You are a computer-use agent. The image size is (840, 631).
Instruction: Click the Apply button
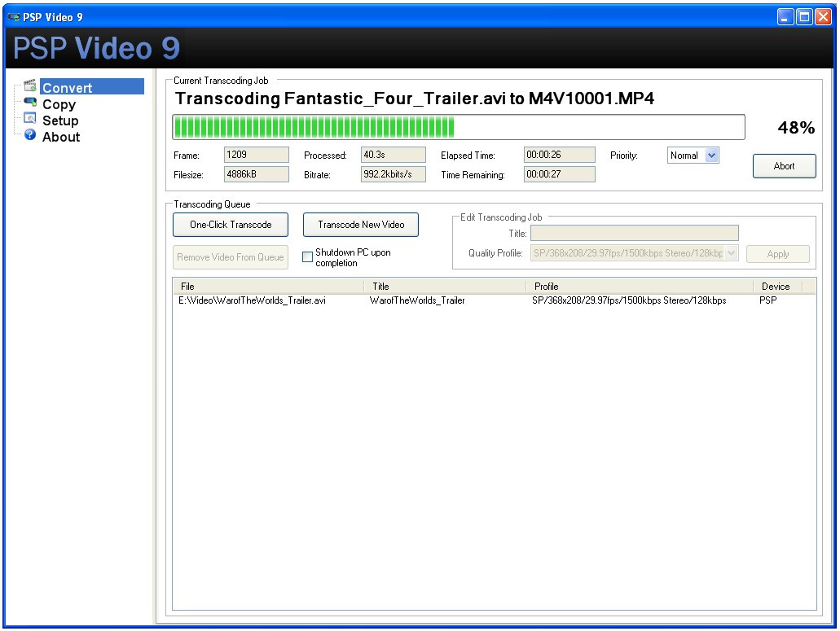tap(778, 254)
